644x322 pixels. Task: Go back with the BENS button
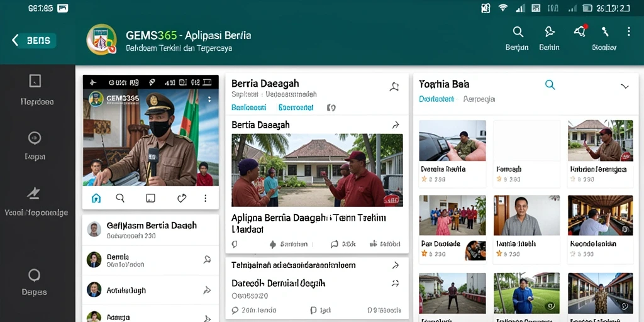pyautogui.click(x=33, y=40)
